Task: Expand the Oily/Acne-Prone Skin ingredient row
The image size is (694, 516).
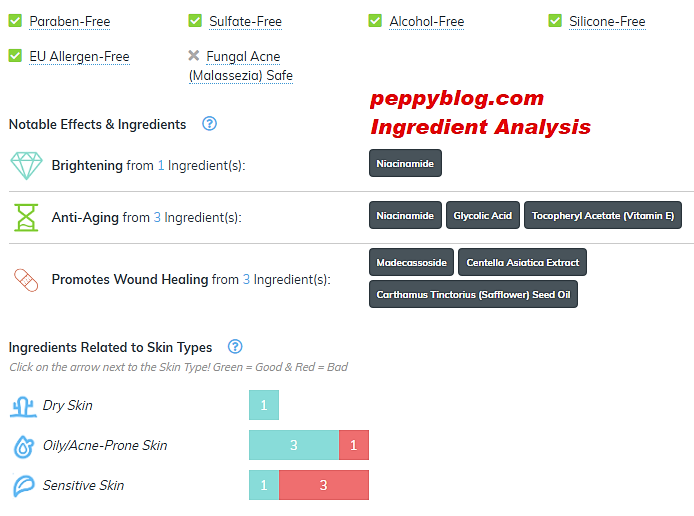Action: 104,445
